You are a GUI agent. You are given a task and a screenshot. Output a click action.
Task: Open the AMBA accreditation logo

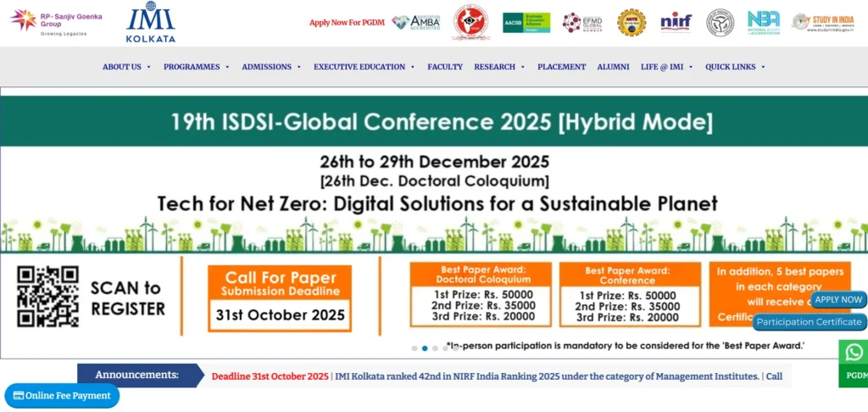pyautogui.click(x=415, y=22)
